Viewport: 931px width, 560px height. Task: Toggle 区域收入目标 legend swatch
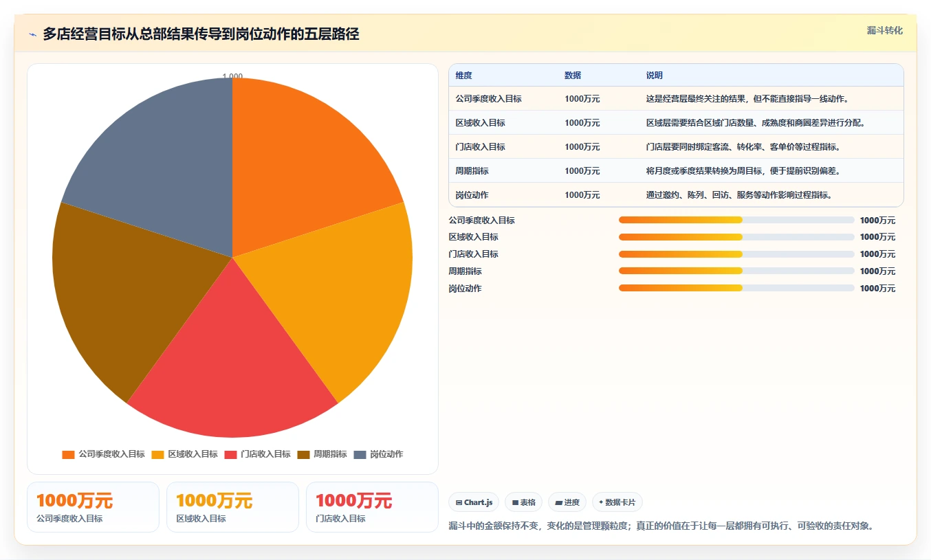tap(157, 454)
